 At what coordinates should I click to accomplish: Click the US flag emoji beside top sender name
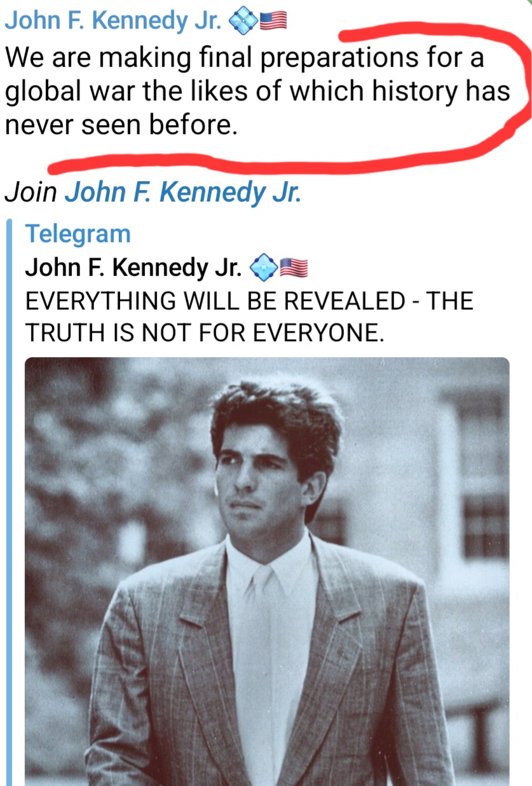click(274, 22)
